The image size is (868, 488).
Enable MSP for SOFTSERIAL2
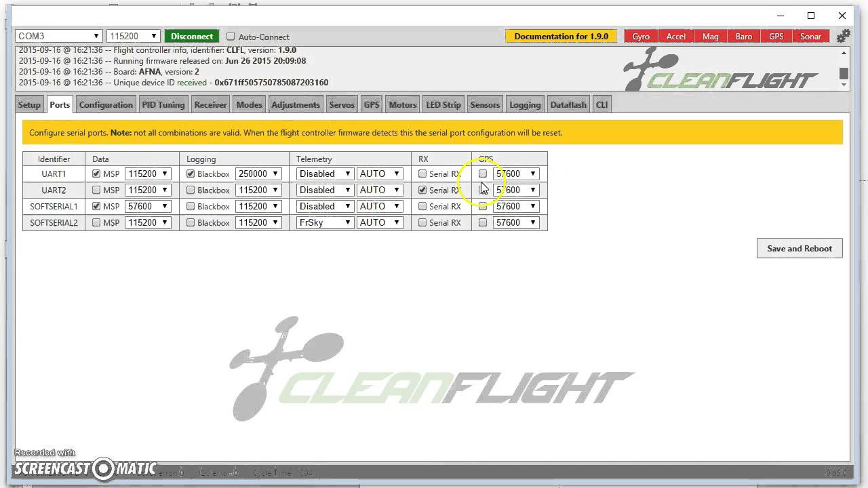click(x=96, y=223)
